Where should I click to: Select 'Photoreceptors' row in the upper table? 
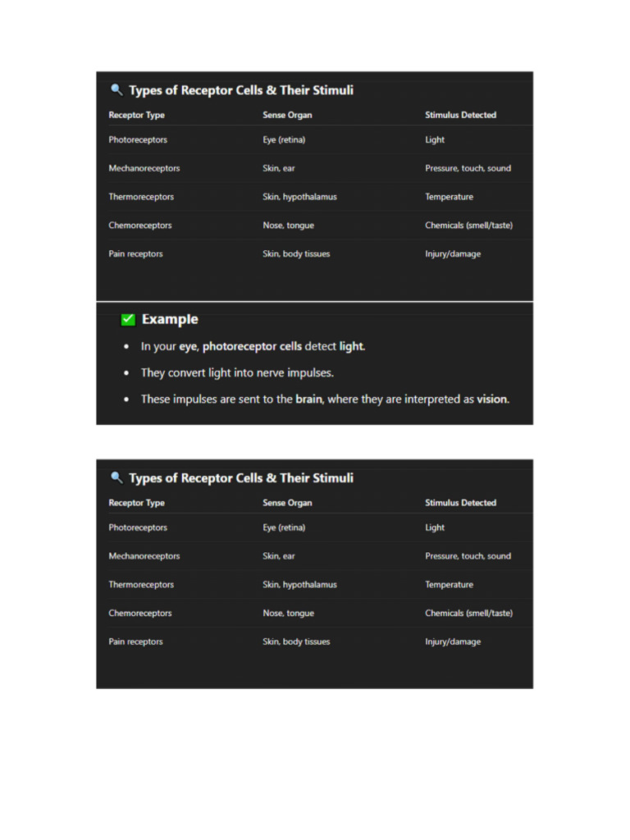click(x=138, y=140)
